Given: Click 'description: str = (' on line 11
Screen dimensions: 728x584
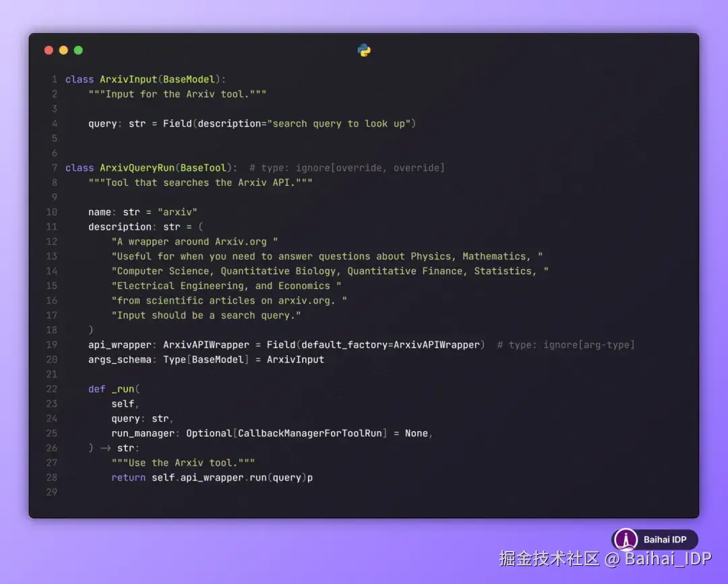Looking at the screenshot, I should click(x=146, y=227).
